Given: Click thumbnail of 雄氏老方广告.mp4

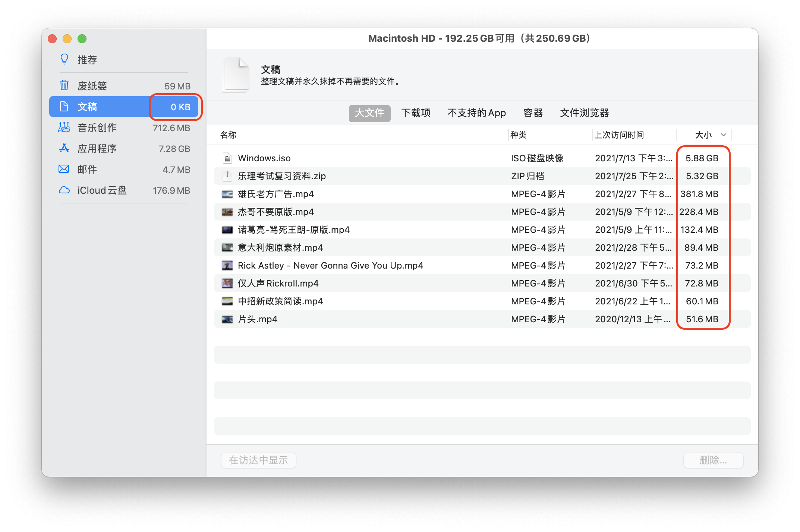Looking at the screenshot, I should (x=227, y=194).
